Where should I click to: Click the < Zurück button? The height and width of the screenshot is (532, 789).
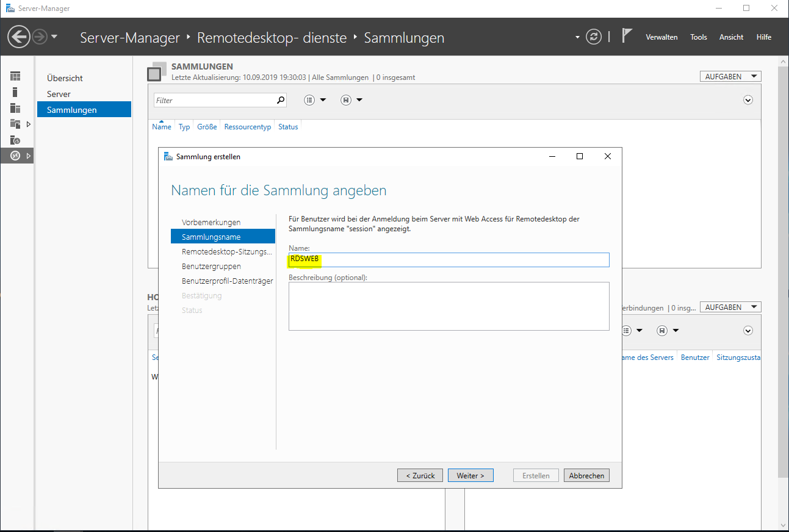tap(420, 475)
